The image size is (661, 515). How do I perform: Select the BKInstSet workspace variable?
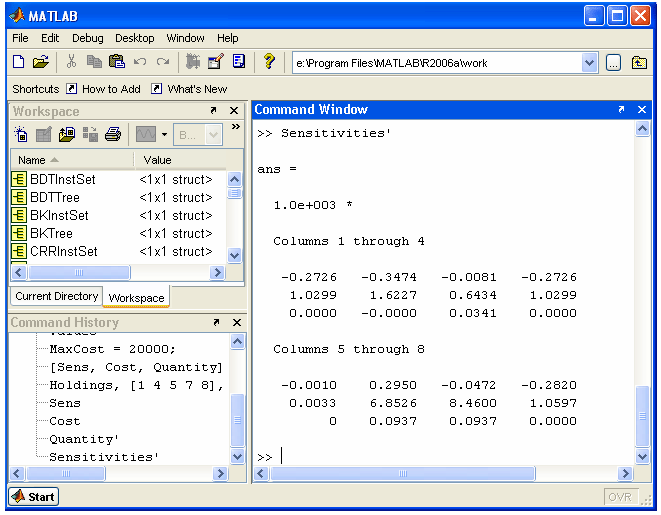(x=118, y=216)
